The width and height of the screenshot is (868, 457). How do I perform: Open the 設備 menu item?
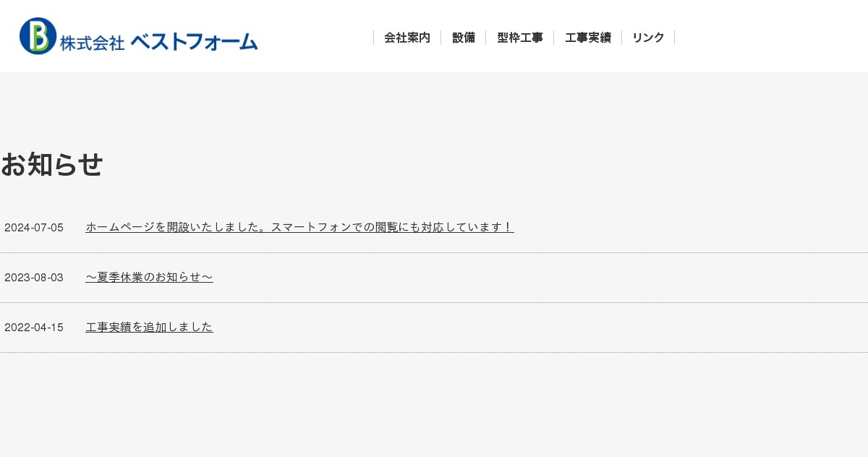[464, 38]
